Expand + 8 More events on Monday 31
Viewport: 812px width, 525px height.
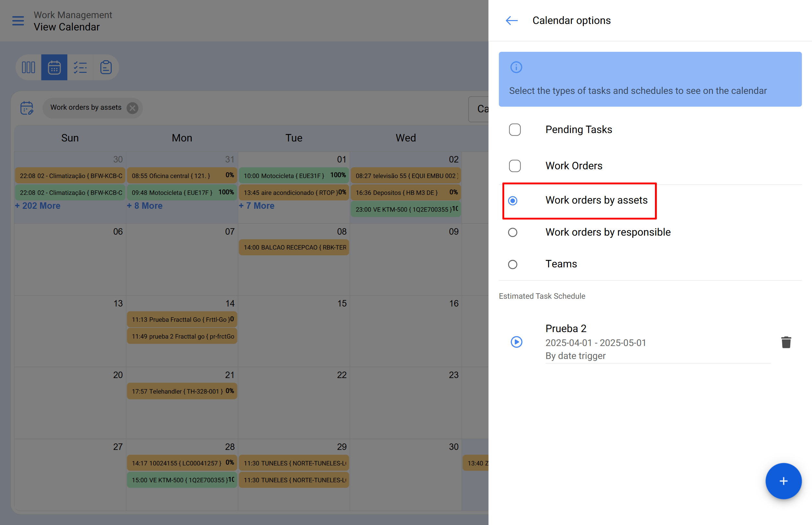145,206
